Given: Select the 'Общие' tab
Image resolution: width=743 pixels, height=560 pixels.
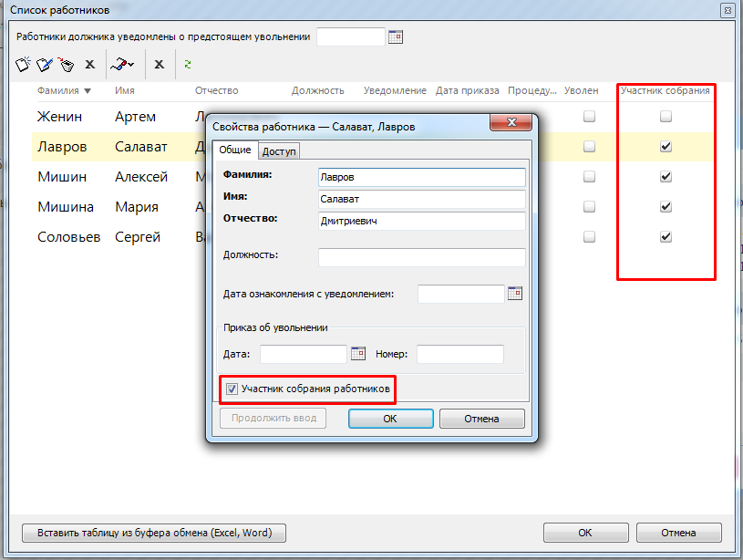Looking at the screenshot, I should (x=234, y=150).
